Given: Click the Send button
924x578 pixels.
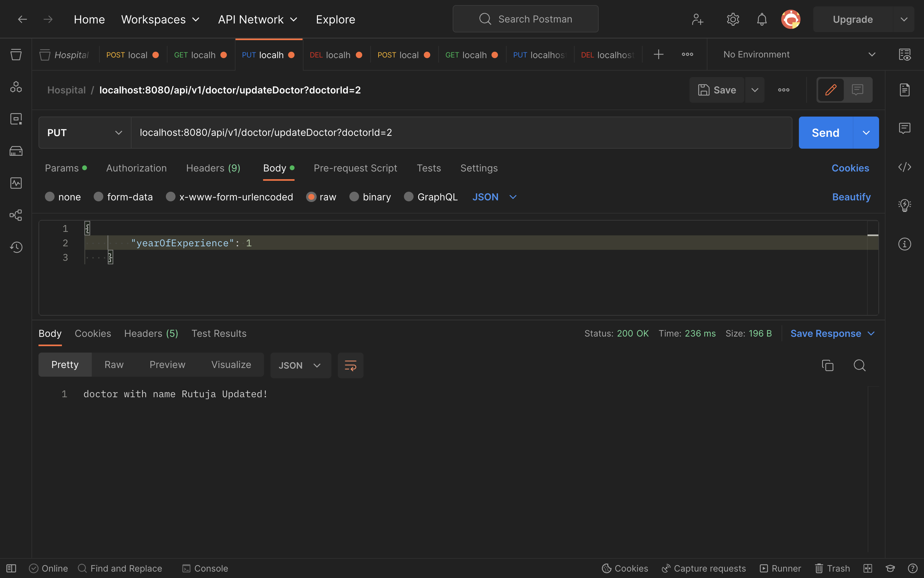Looking at the screenshot, I should 826,133.
